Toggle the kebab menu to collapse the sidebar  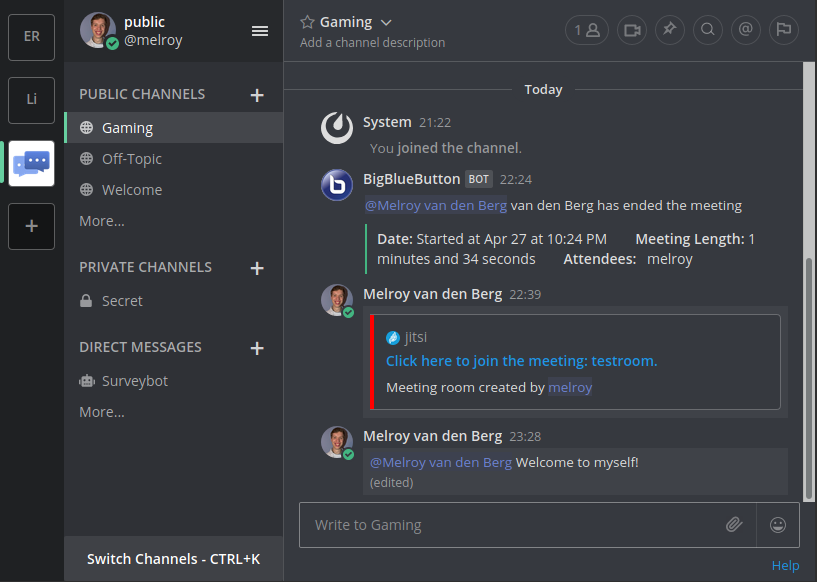259,30
